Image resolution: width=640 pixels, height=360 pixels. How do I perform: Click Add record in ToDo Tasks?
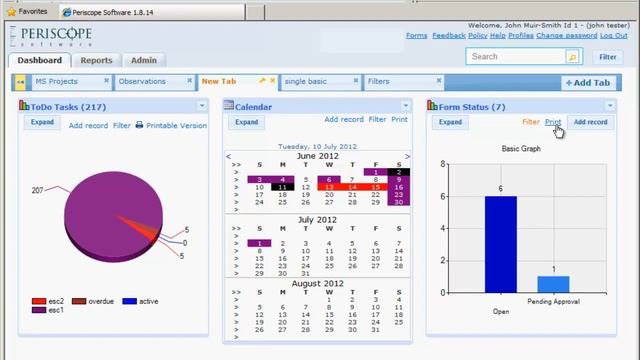click(88, 125)
